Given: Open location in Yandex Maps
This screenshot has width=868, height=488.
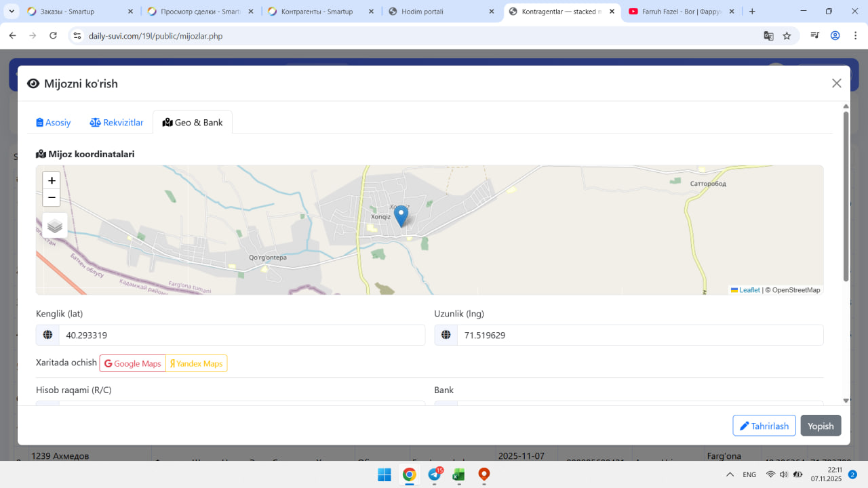Looking at the screenshot, I should coord(196,364).
